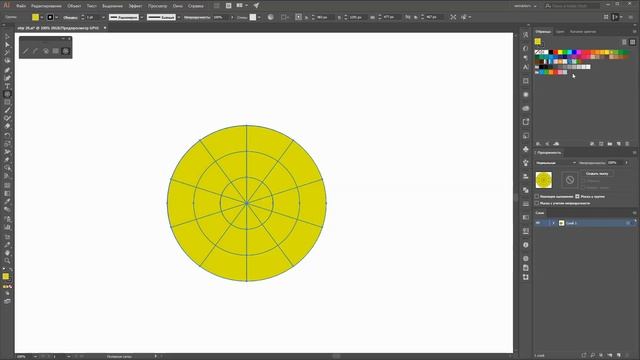Open Swatch Libraries menu icon
The width and height of the screenshot is (640, 360).
[538, 144]
